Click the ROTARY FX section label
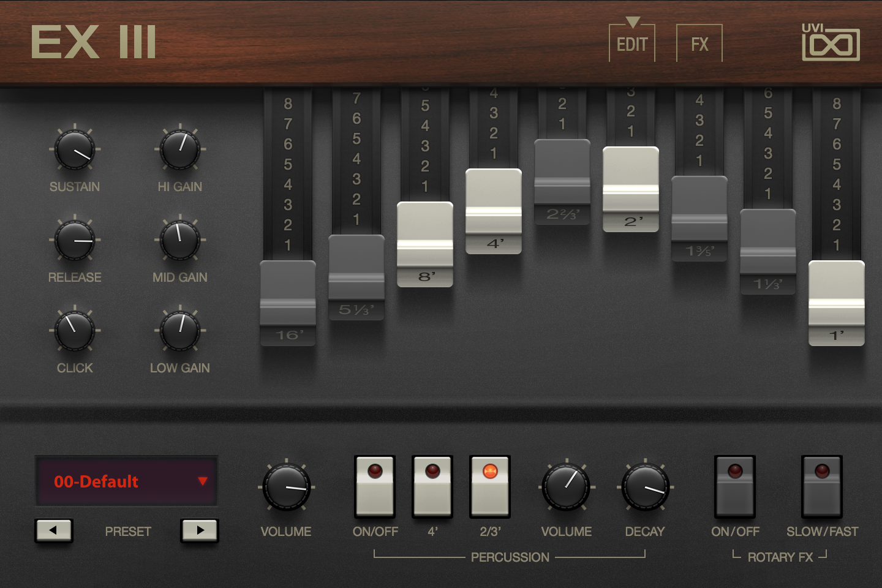Screen dimensions: 882x588 (780, 557)
